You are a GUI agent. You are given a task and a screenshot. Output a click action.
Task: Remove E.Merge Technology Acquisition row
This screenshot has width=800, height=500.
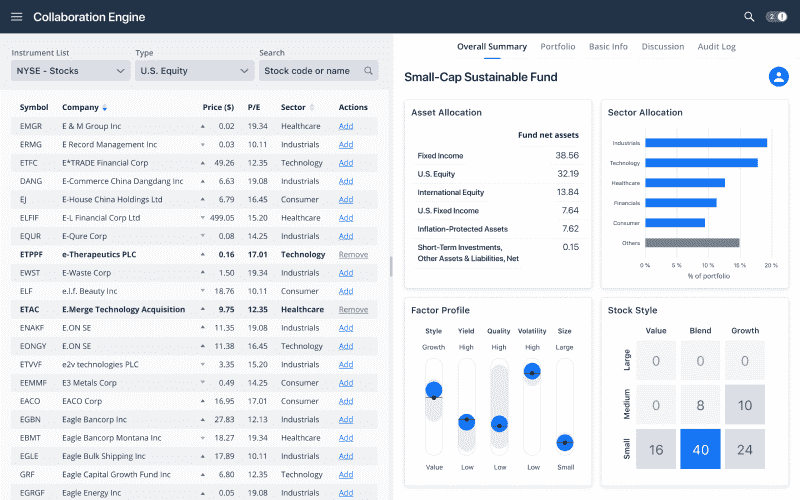[353, 310]
